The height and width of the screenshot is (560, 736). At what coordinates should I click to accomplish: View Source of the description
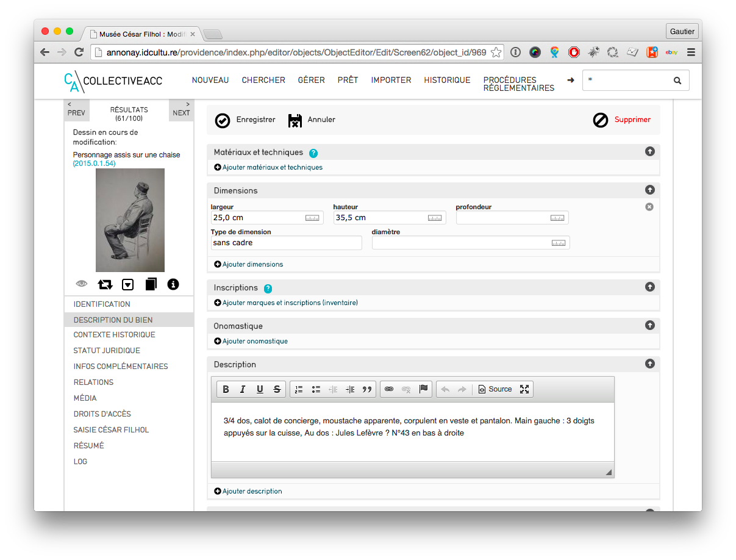[495, 389]
